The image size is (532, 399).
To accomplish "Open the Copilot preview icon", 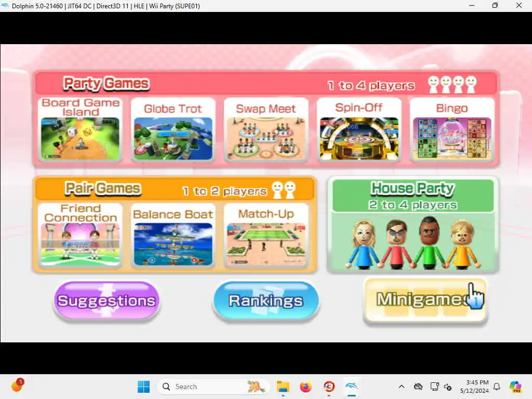I will coord(515,387).
